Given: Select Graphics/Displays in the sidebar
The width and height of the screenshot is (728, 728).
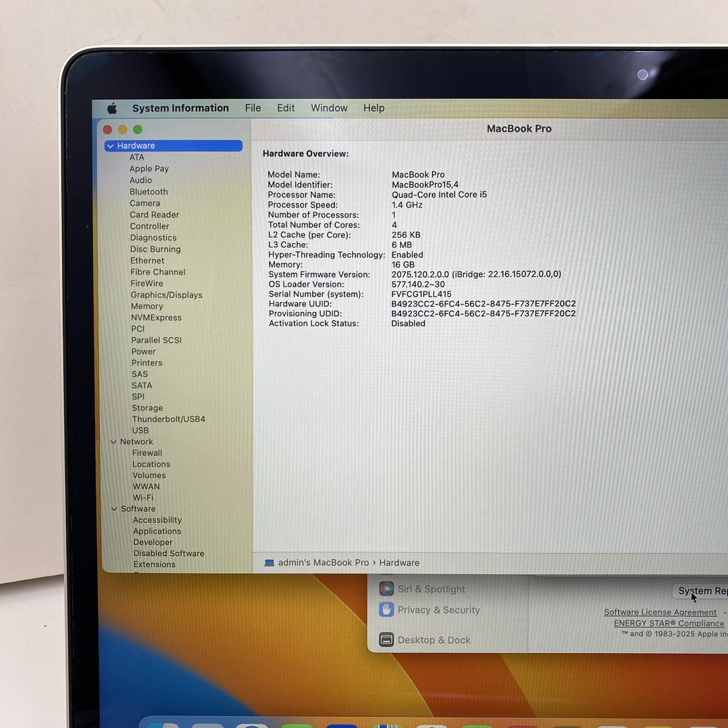Looking at the screenshot, I should point(166,295).
